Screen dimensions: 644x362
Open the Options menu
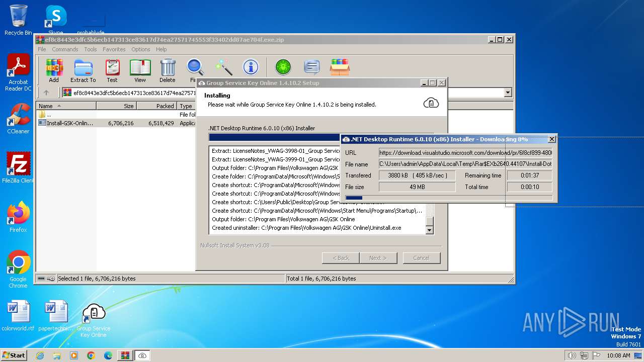pos(141,49)
